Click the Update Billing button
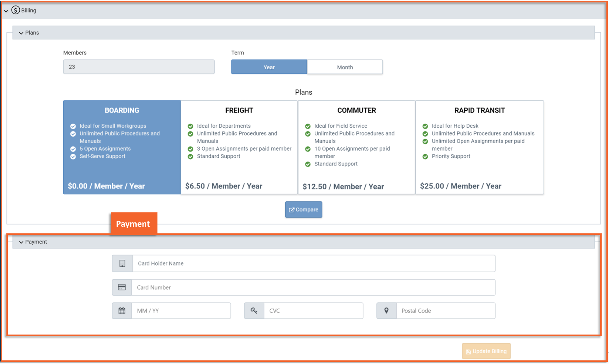The width and height of the screenshot is (609, 364). coord(486,351)
